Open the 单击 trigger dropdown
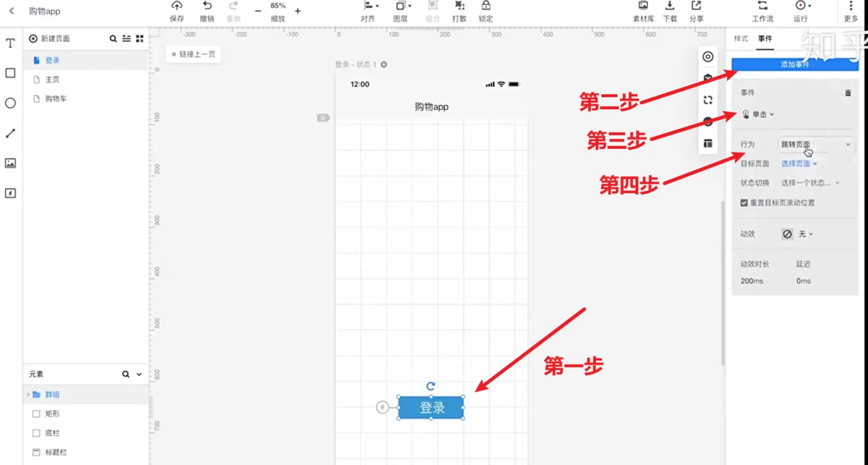 coord(758,114)
